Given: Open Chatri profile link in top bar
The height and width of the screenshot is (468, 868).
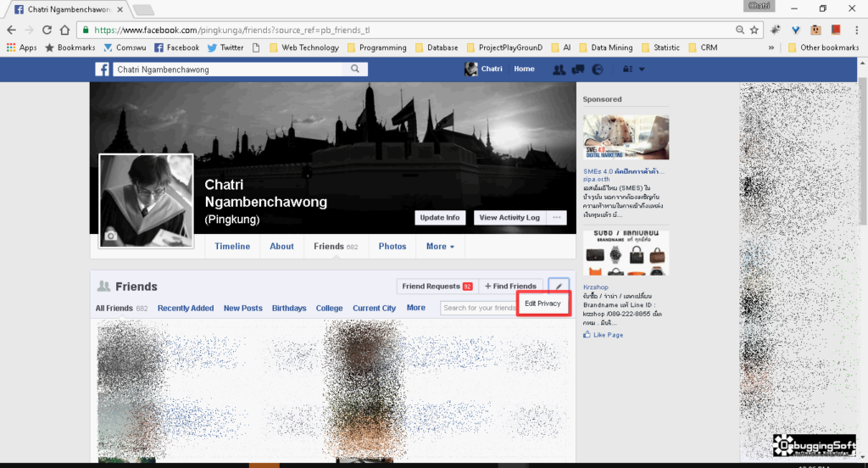Looking at the screenshot, I should 484,70.
